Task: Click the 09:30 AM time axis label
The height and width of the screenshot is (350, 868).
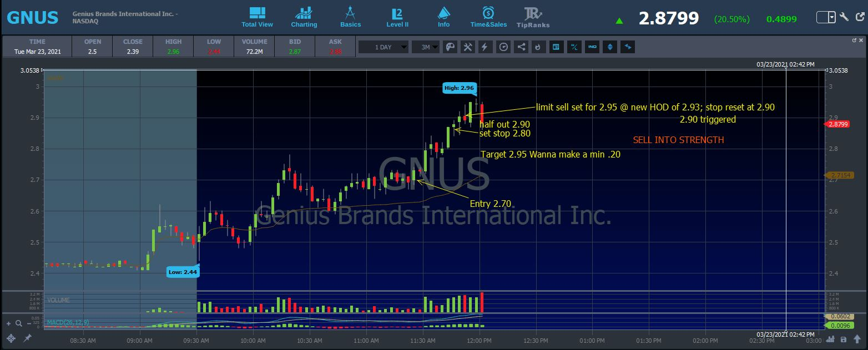Action: pyautogui.click(x=197, y=341)
